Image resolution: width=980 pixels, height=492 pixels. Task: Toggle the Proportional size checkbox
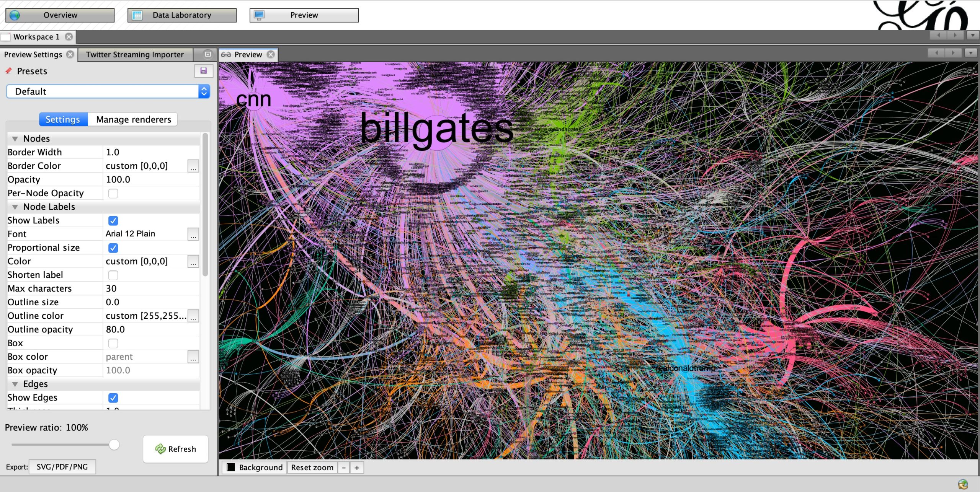point(113,248)
